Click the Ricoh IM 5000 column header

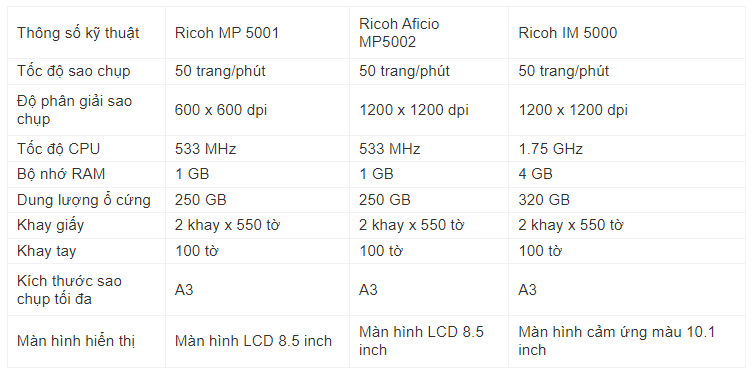pyautogui.click(x=627, y=33)
